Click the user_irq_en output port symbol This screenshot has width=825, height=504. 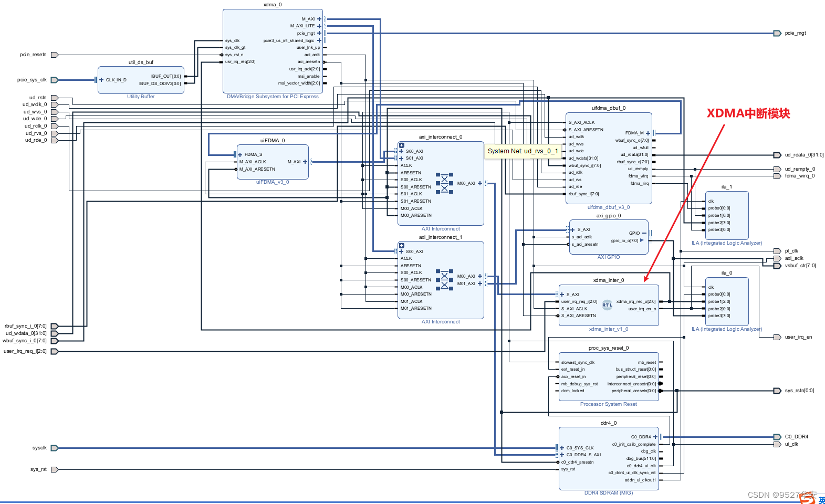[777, 337]
